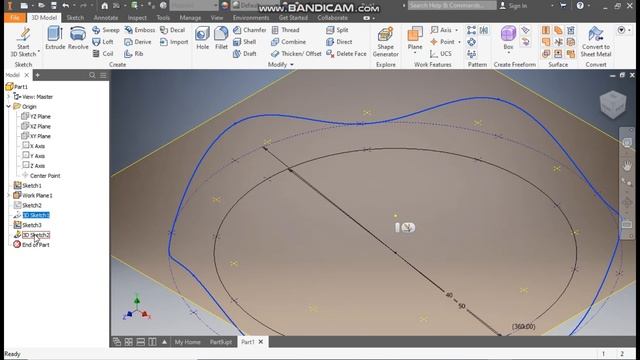Select the Combine tool

289,42
